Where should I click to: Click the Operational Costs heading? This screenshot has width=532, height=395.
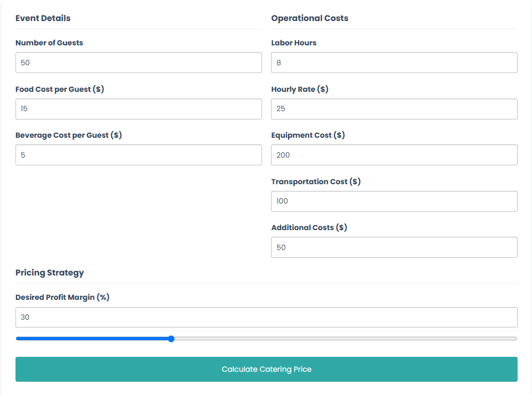click(x=310, y=18)
